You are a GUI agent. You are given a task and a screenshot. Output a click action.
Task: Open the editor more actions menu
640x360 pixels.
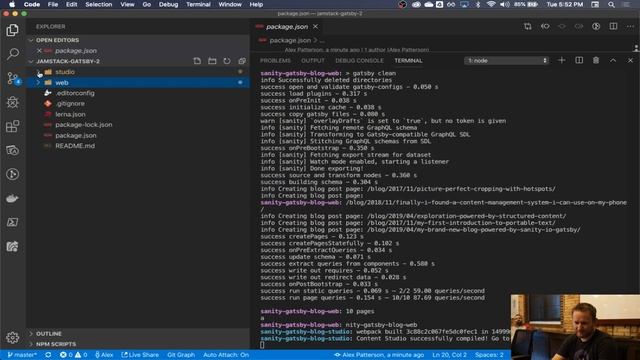tap(630, 27)
